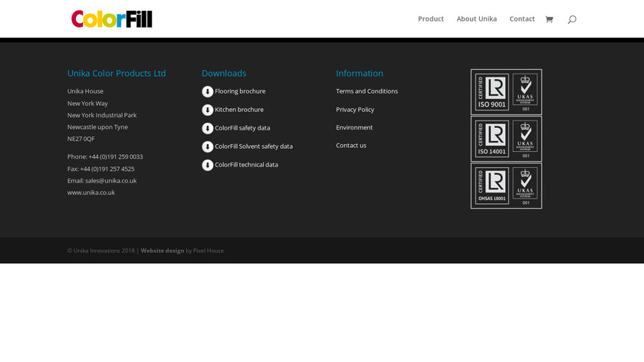Click the Downloads heading
The height and width of the screenshot is (362, 644).
(x=224, y=73)
